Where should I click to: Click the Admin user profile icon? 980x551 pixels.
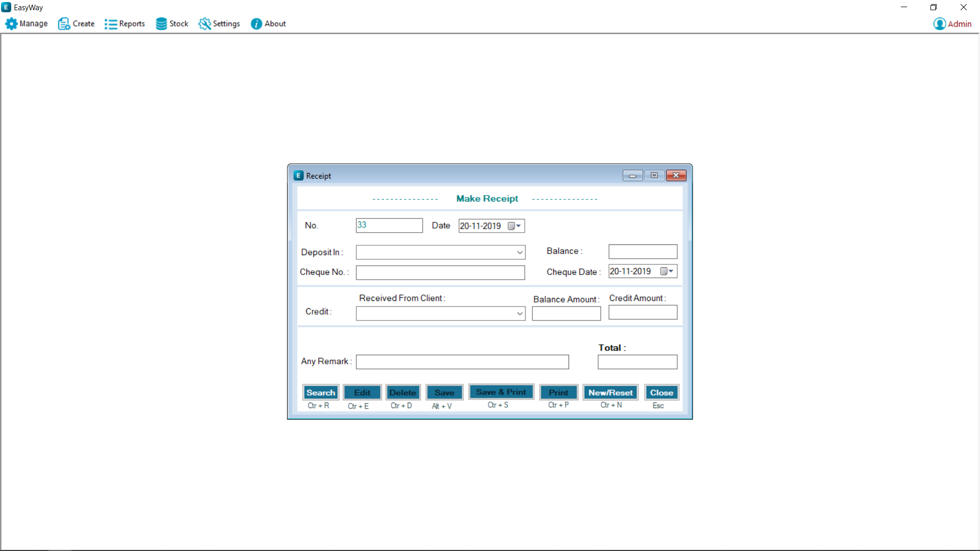[x=939, y=24]
